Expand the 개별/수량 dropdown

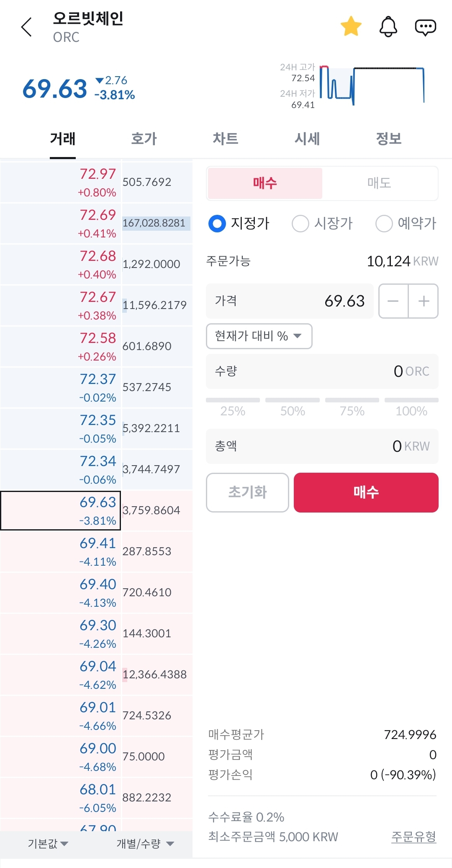145,843
